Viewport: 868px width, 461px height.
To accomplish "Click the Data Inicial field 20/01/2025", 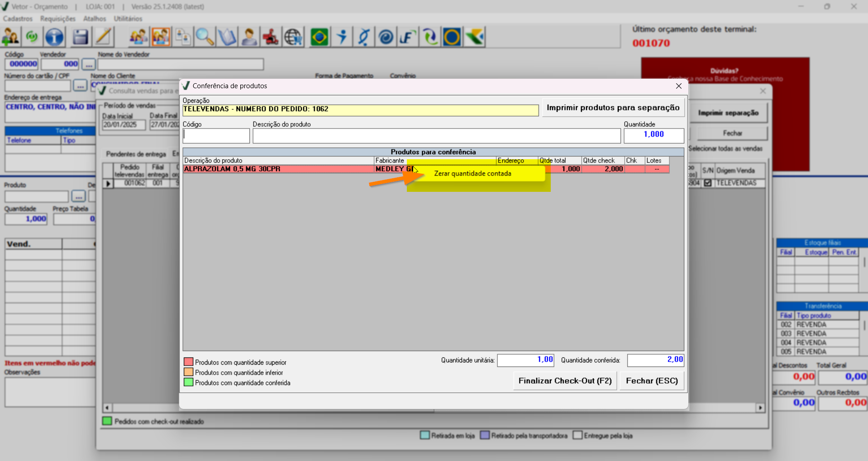I will coord(124,125).
